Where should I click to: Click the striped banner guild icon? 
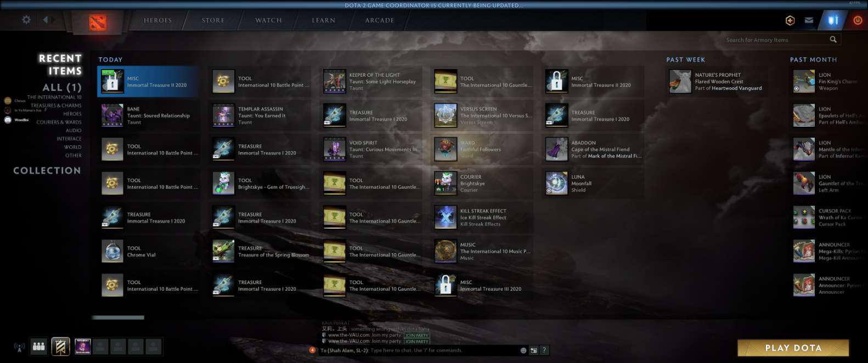pos(60,347)
